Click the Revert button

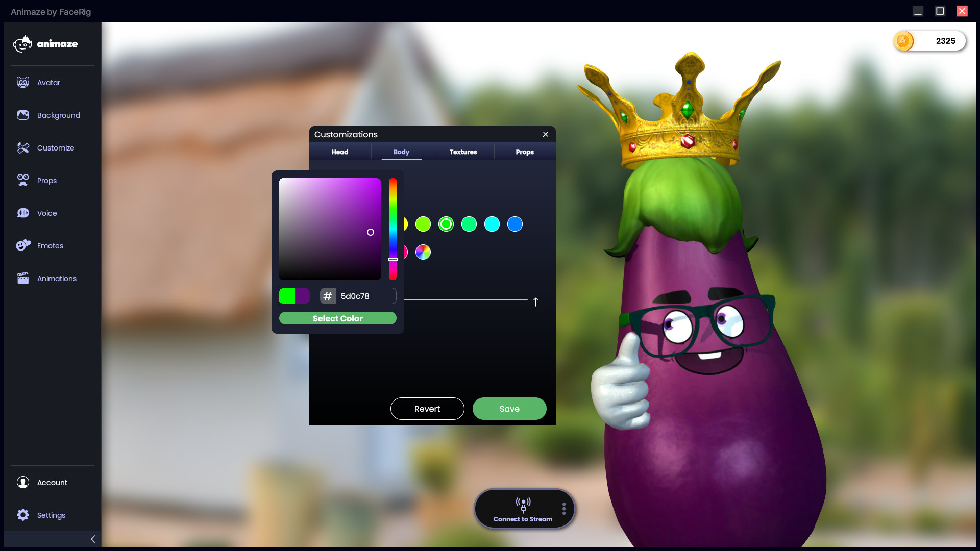427,408
